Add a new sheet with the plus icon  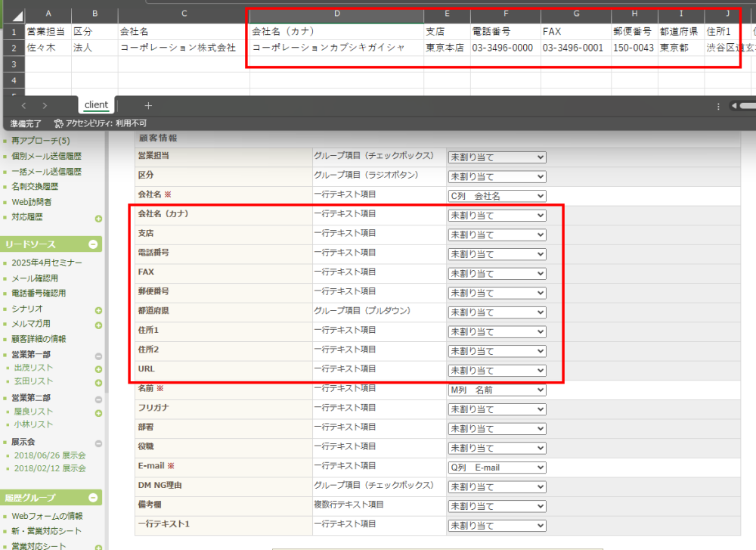click(x=148, y=106)
